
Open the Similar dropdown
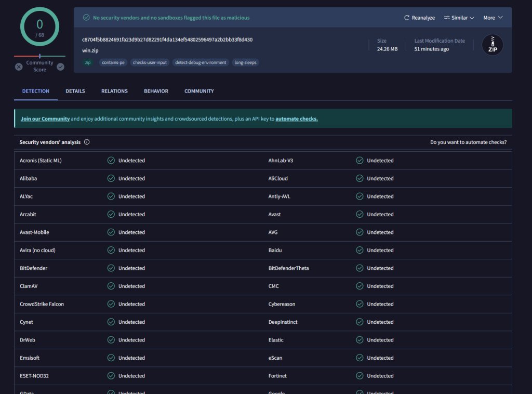[x=459, y=18]
